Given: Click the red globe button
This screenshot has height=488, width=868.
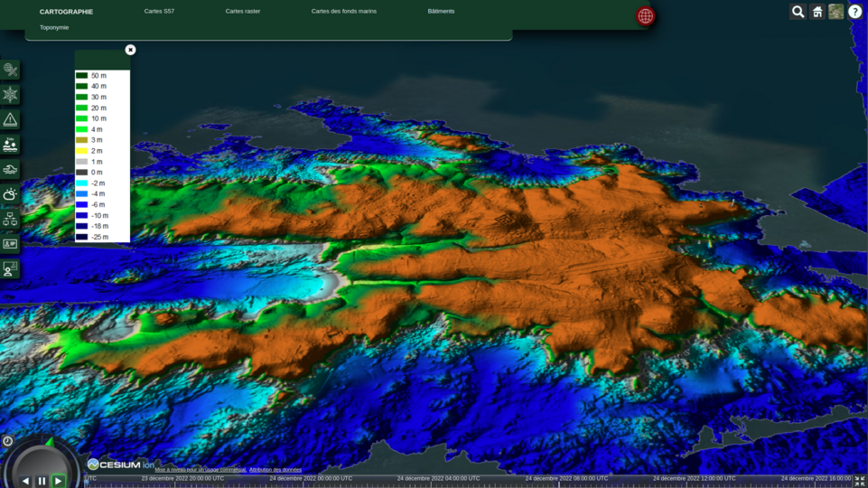Looking at the screenshot, I should 645,16.
